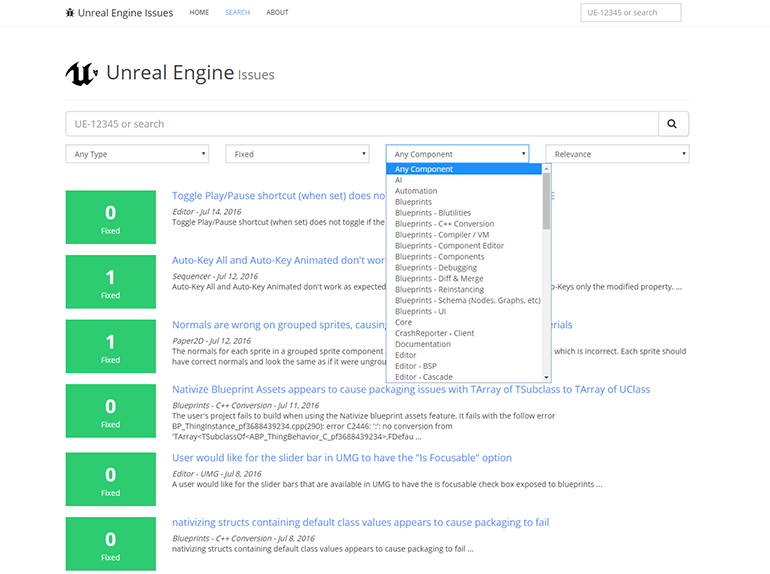Click the magnifier search button

[x=673, y=124]
